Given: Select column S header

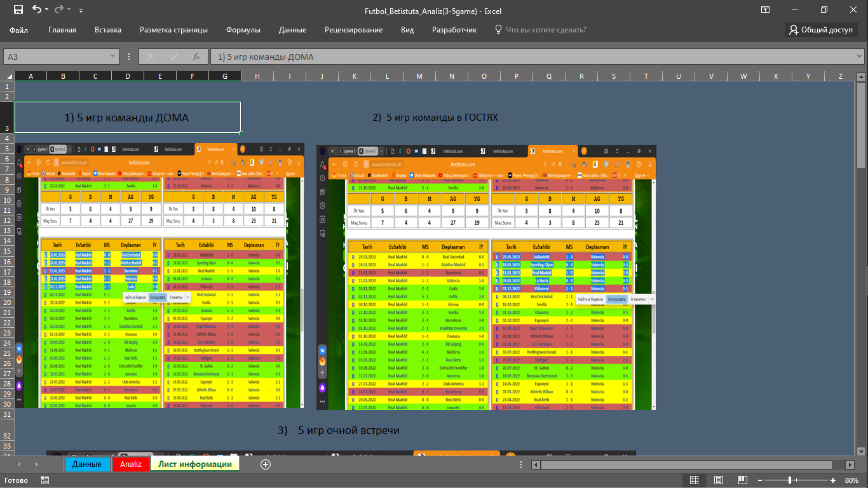Looking at the screenshot, I should coord(614,76).
